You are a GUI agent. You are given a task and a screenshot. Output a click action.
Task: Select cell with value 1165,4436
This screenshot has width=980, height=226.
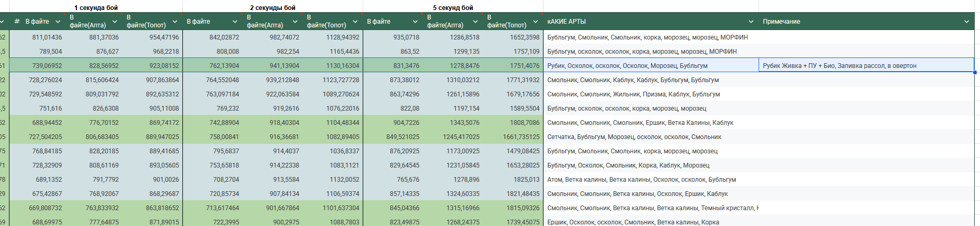coord(333,52)
